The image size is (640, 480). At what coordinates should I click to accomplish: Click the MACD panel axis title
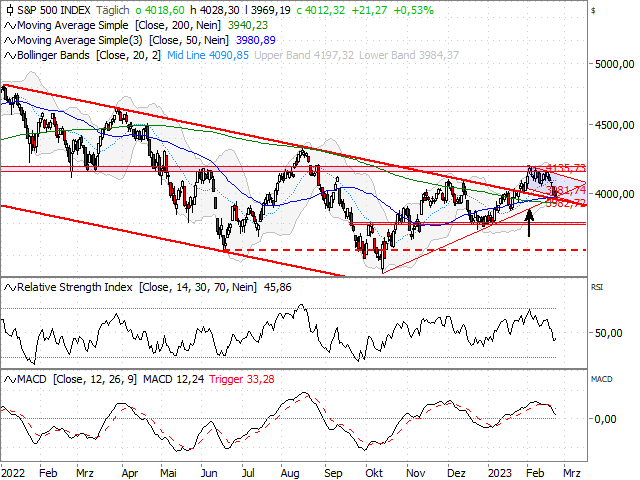[x=602, y=379]
